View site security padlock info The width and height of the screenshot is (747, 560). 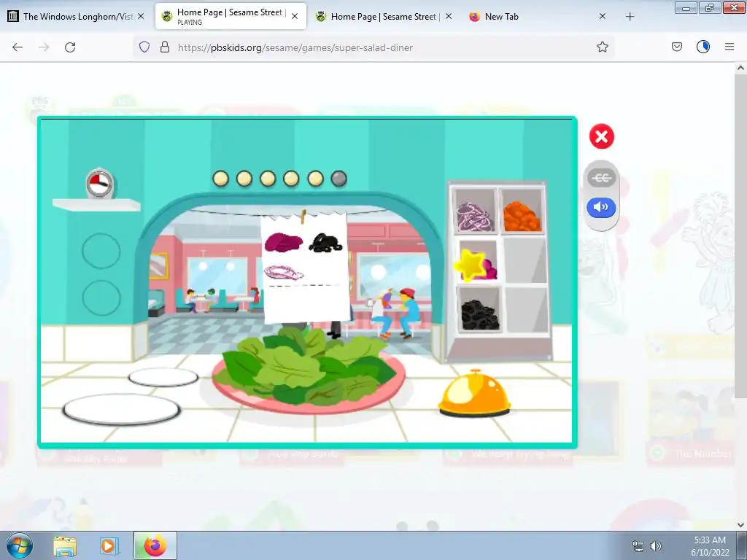pos(165,47)
